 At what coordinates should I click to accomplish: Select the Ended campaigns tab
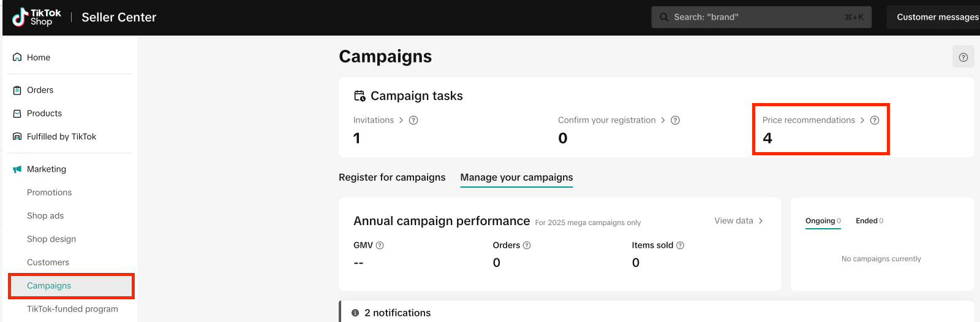[x=869, y=221]
